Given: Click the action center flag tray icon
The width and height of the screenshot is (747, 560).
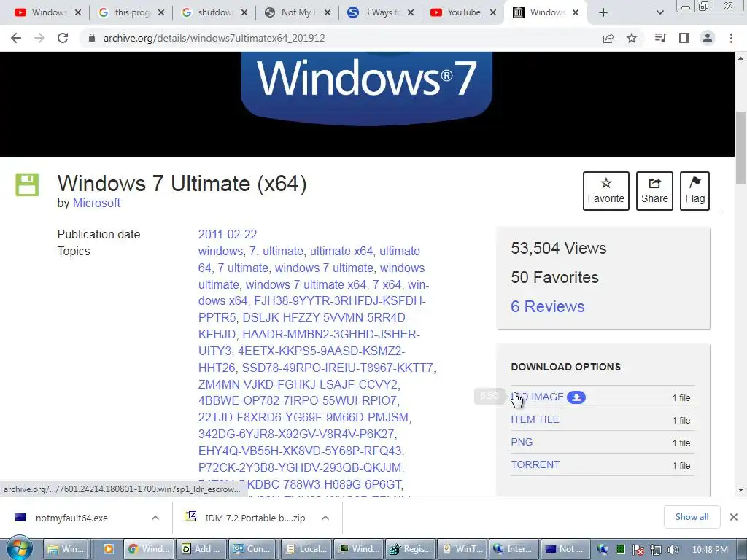Looking at the screenshot, I should [x=638, y=550].
